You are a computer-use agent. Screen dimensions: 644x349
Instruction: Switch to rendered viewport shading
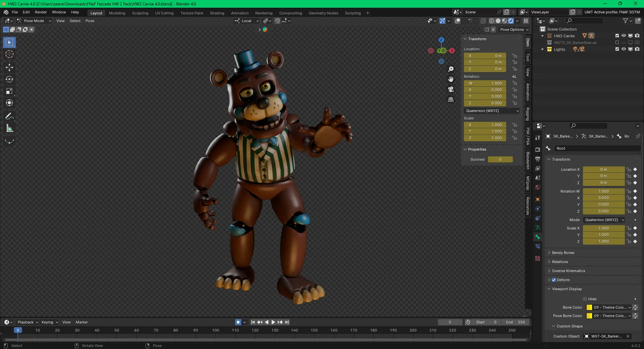coord(511,21)
